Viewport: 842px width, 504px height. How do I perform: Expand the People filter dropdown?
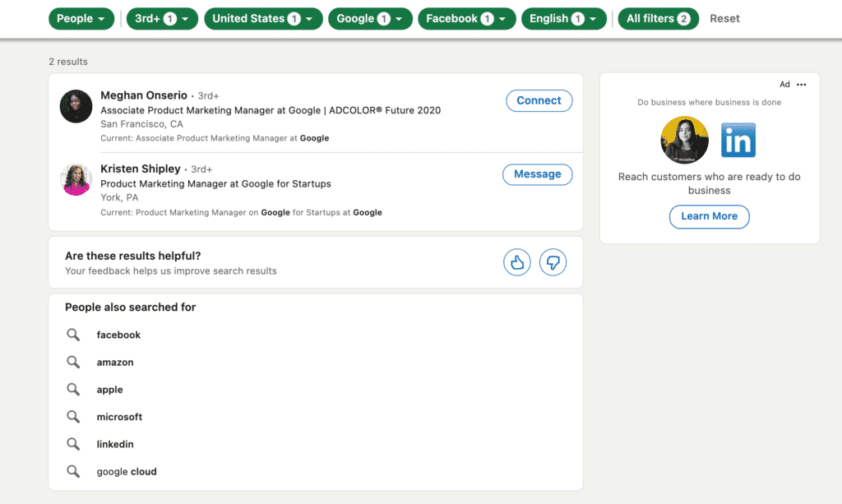[81, 19]
